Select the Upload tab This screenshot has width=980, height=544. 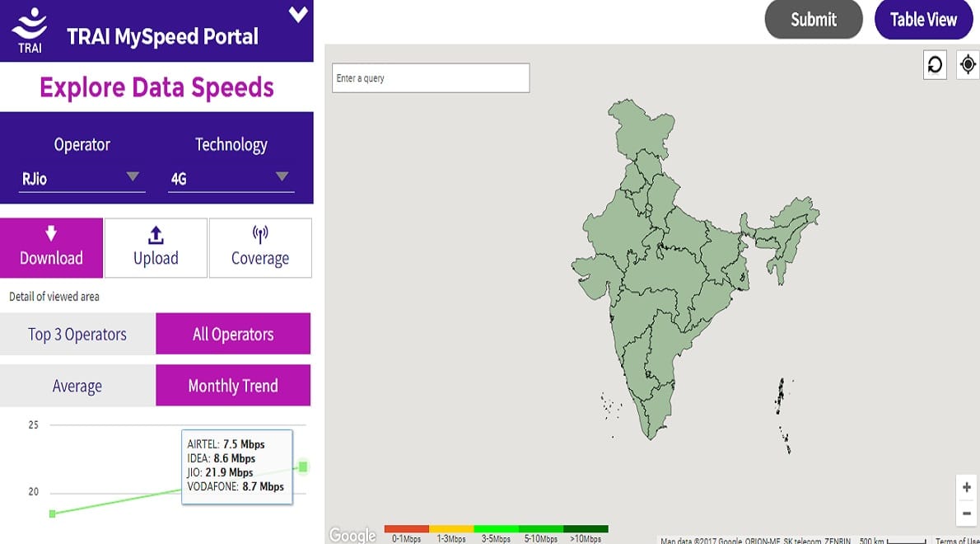(156, 247)
